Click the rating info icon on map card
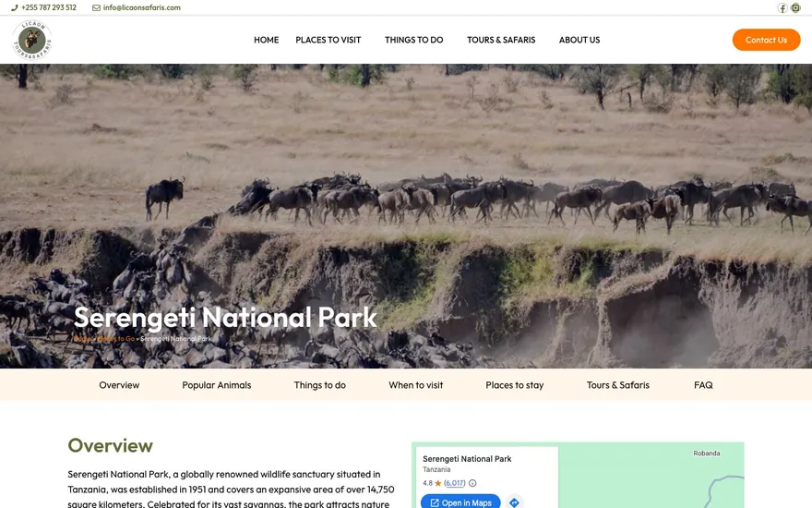This screenshot has width=812, height=508. pyautogui.click(x=472, y=483)
